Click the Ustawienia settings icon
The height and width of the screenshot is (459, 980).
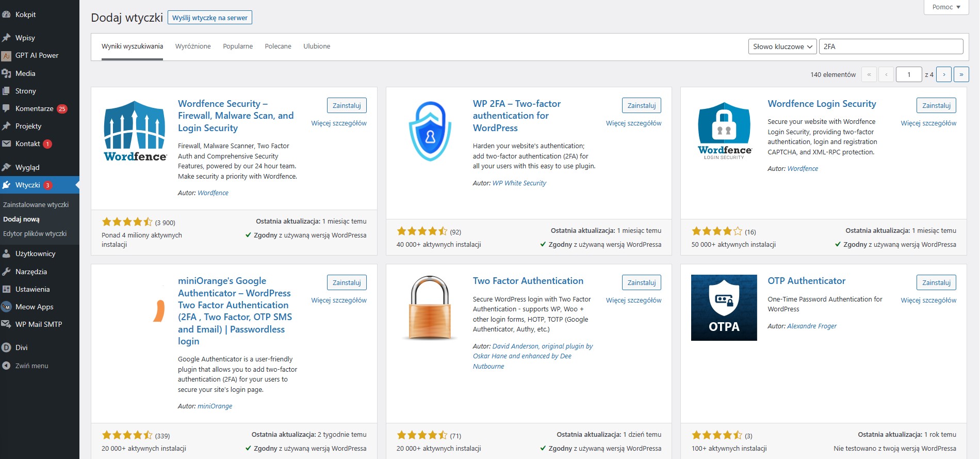(x=6, y=289)
